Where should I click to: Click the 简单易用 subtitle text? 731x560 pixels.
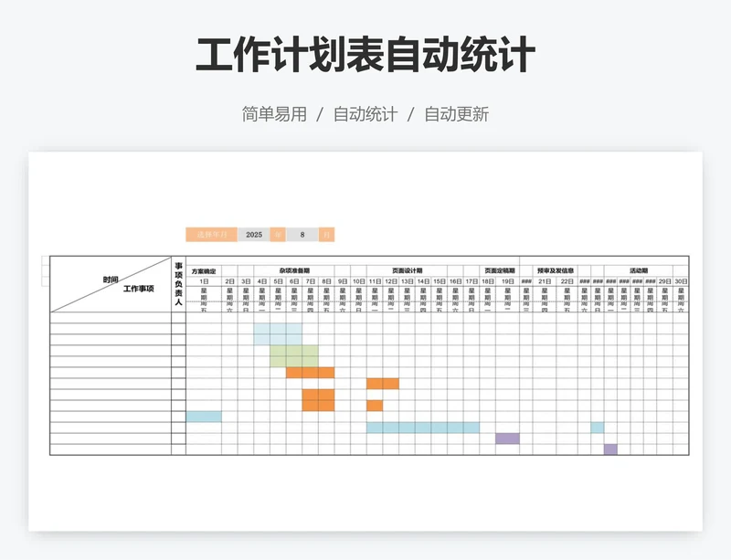click(x=274, y=114)
